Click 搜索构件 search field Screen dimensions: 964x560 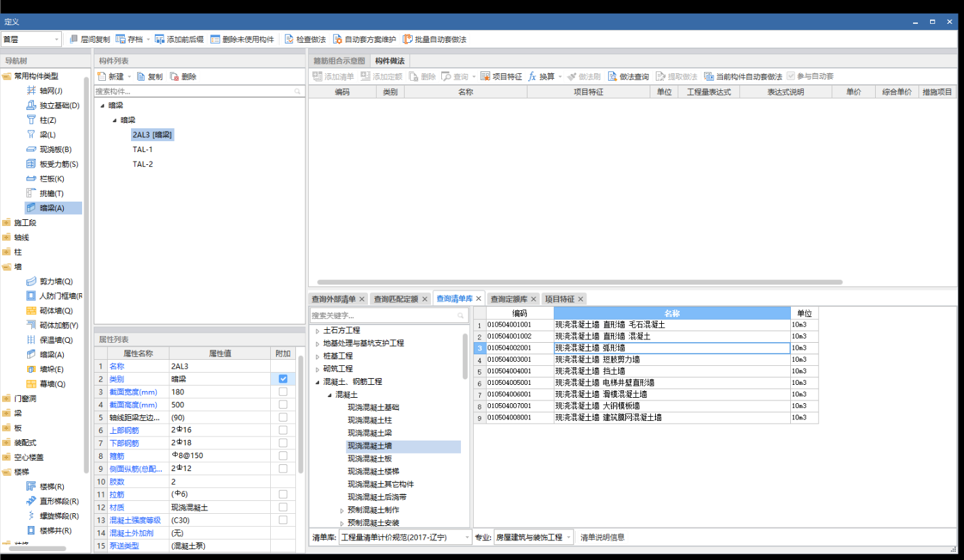coord(200,91)
